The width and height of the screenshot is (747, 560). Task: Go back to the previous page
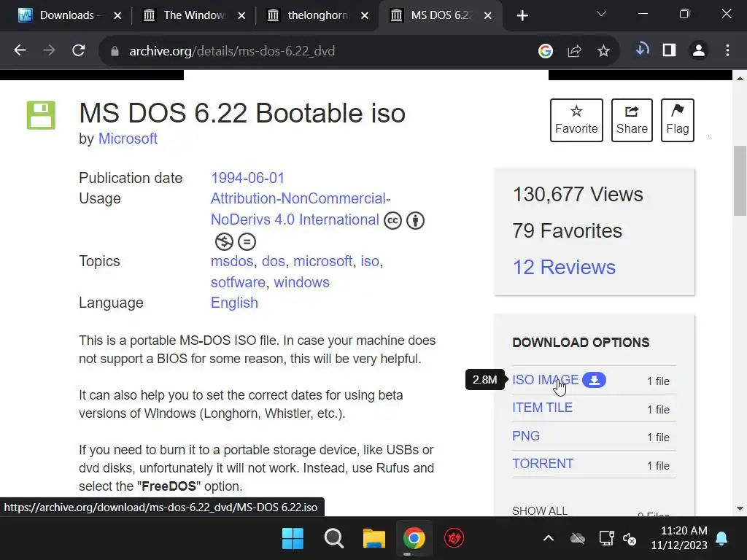coord(20,50)
